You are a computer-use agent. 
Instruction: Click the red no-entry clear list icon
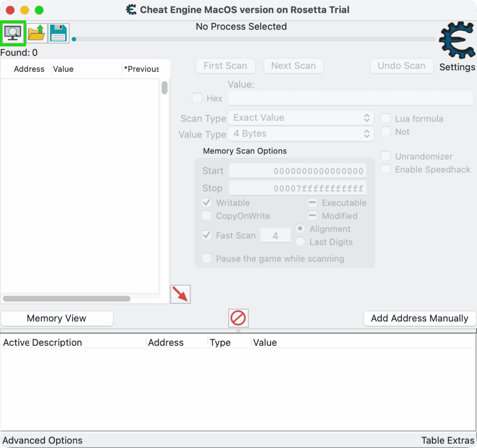pos(238,318)
